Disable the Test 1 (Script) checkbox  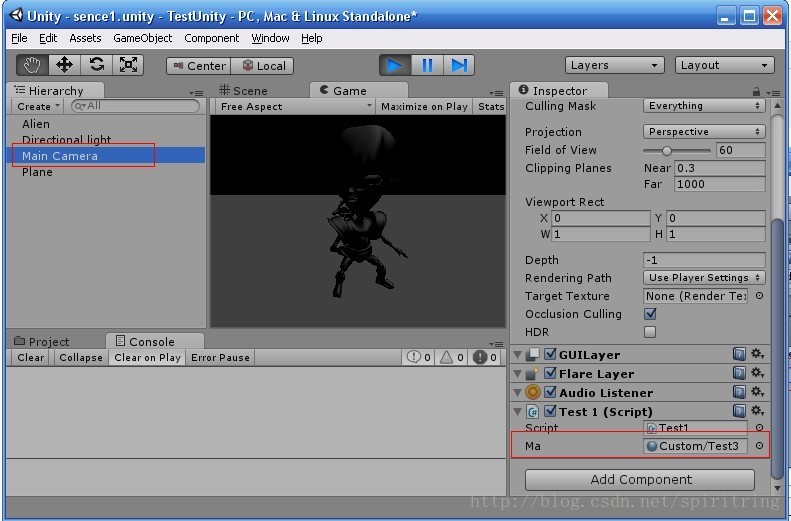click(550, 412)
